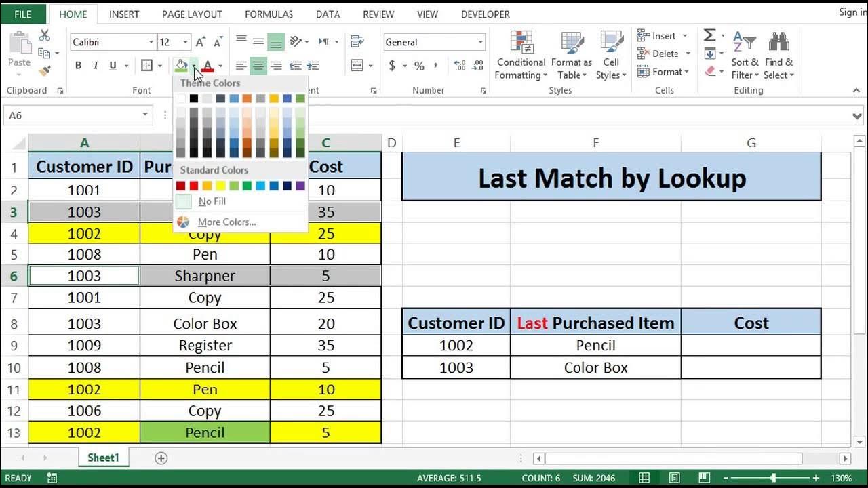Viewport: 868px width, 488px height.
Task: Click the Fill Color paint bucket
Action: pos(181,66)
